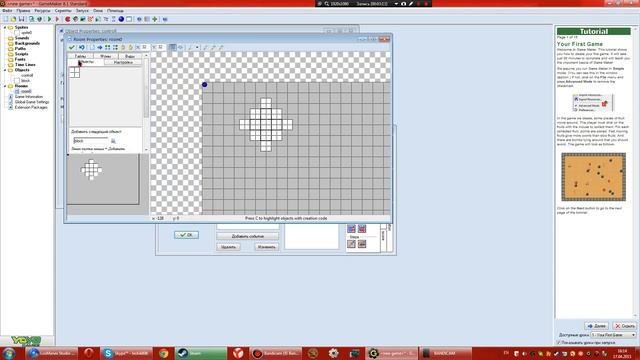Create an object via blue ball icon
640x360 pixels.
(121, 19)
